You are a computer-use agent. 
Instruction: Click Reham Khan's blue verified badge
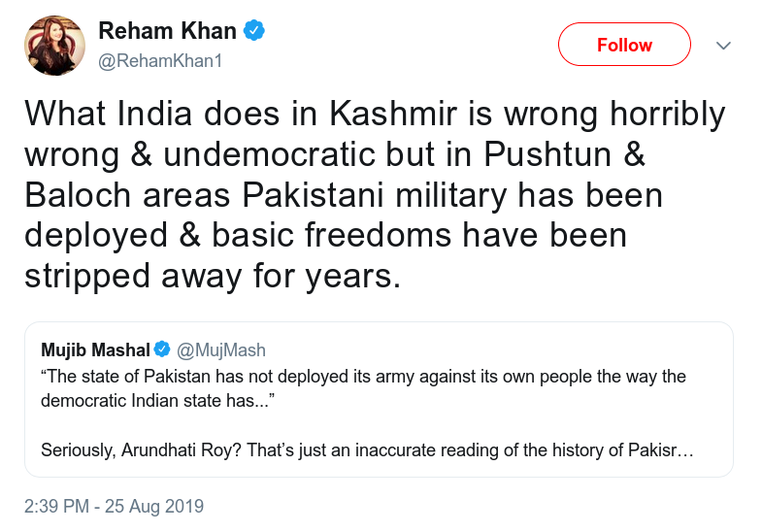point(254,31)
